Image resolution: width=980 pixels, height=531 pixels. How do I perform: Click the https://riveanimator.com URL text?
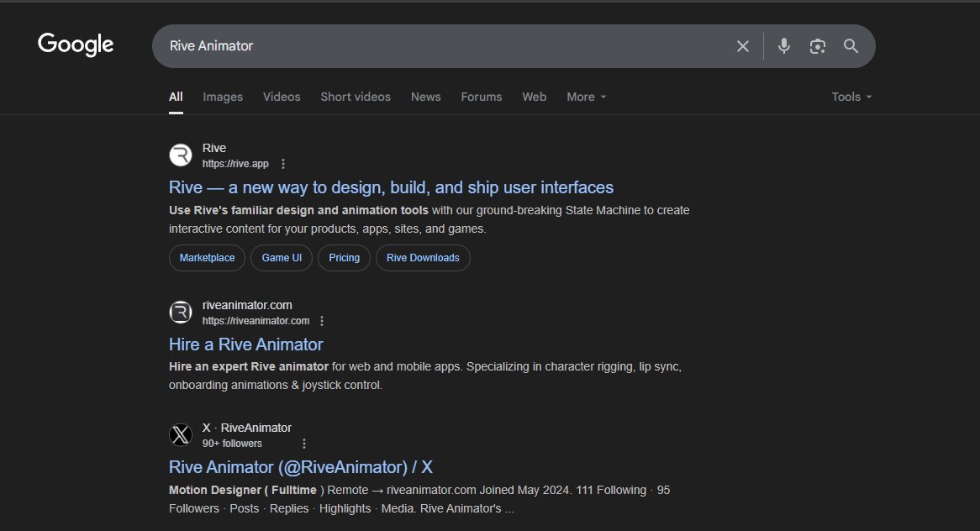pyautogui.click(x=256, y=320)
